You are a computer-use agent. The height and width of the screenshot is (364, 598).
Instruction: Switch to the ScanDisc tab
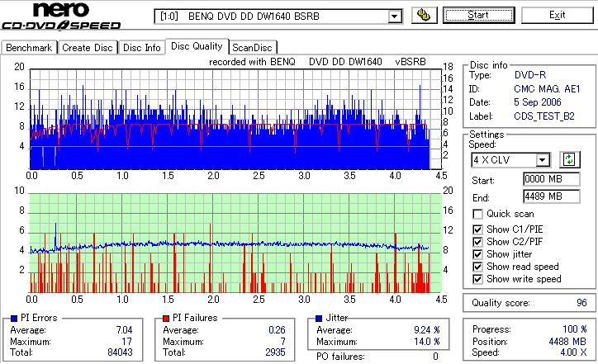tap(252, 48)
